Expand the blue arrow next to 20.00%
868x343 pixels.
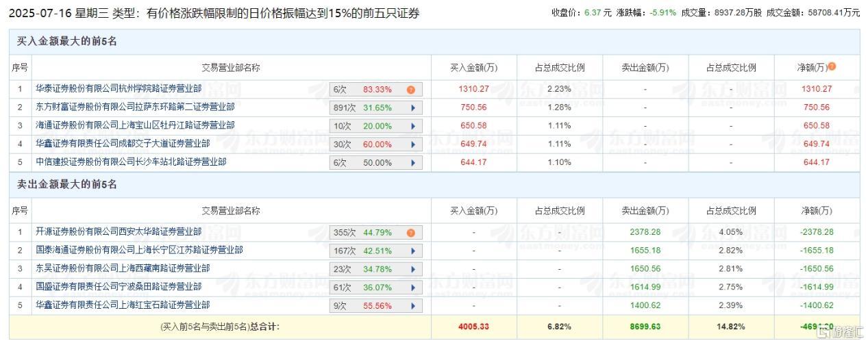pos(413,126)
